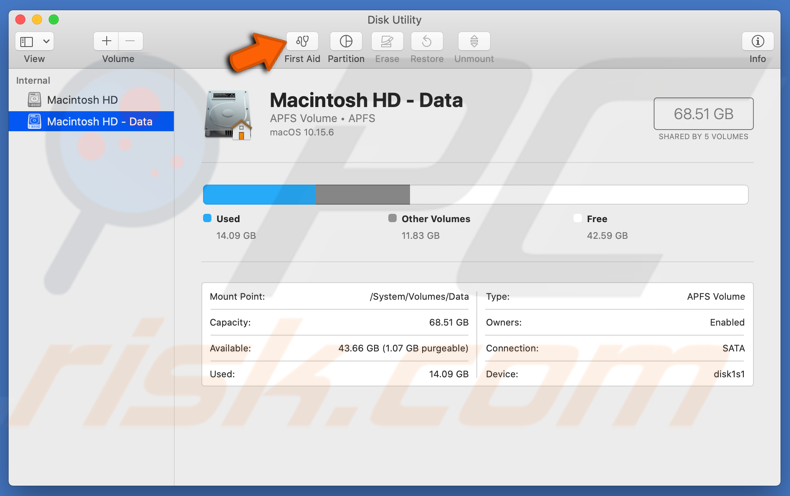Run First Aid on the volume
Screen dimensions: 790x496
(x=302, y=41)
